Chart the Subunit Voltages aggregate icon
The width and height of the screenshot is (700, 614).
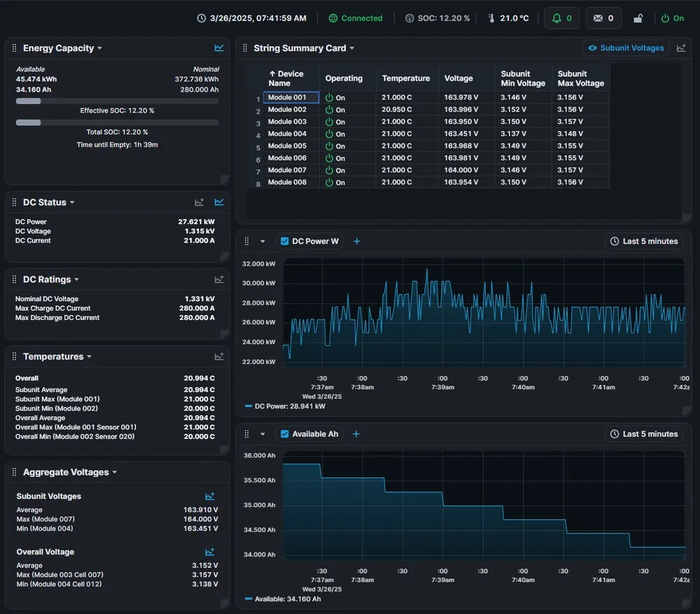coord(209,496)
